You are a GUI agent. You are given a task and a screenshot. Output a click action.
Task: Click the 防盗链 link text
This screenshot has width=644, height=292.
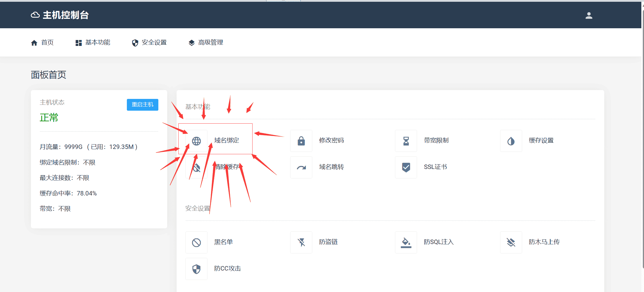(328, 242)
